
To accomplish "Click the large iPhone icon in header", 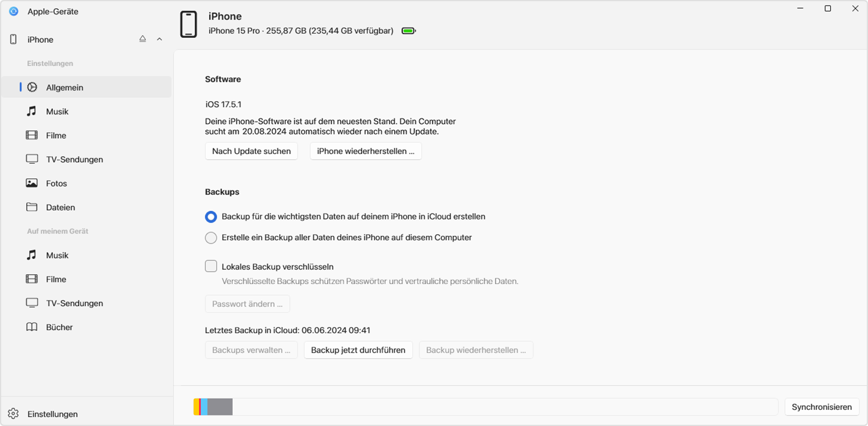I will [x=189, y=24].
